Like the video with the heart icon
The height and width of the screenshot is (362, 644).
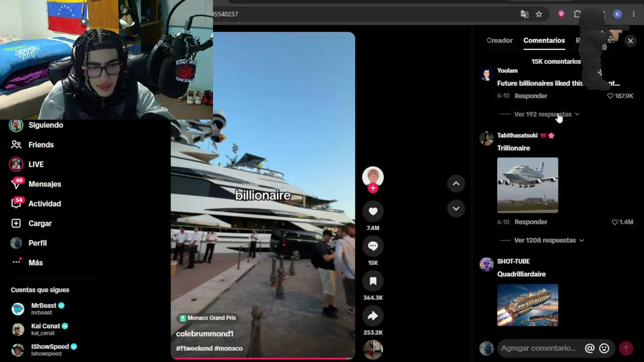373,211
